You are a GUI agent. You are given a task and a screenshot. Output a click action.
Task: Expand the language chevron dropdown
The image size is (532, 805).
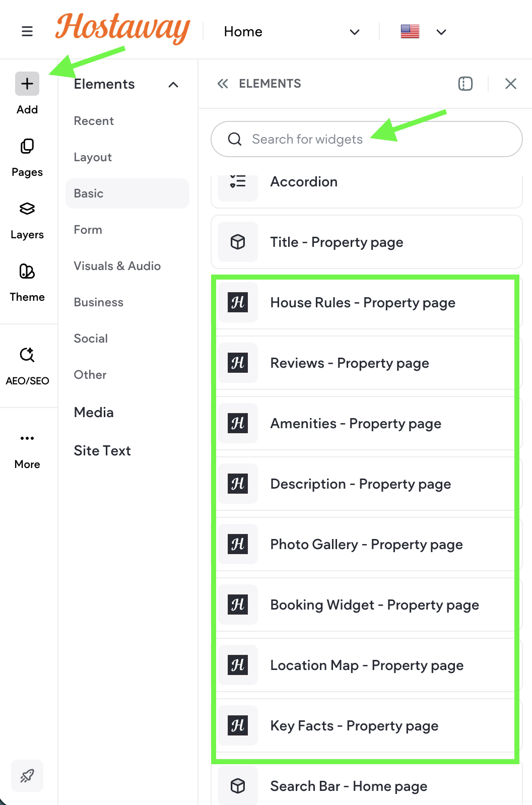tap(441, 32)
